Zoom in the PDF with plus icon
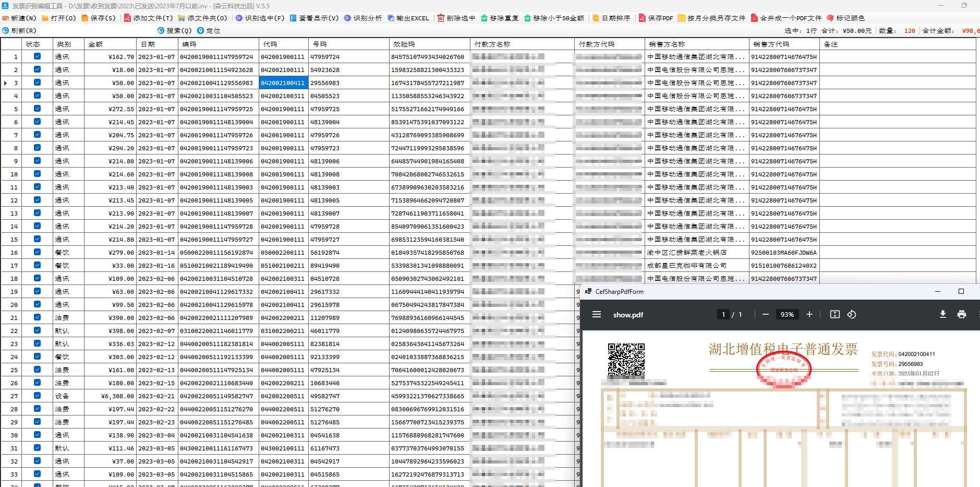 (x=809, y=314)
